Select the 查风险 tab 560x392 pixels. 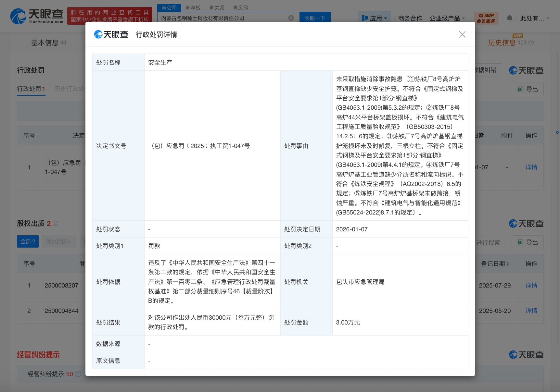pyautogui.click(x=240, y=7)
